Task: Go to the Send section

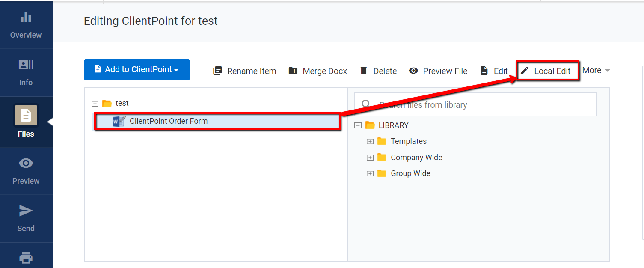Action: tap(26, 218)
